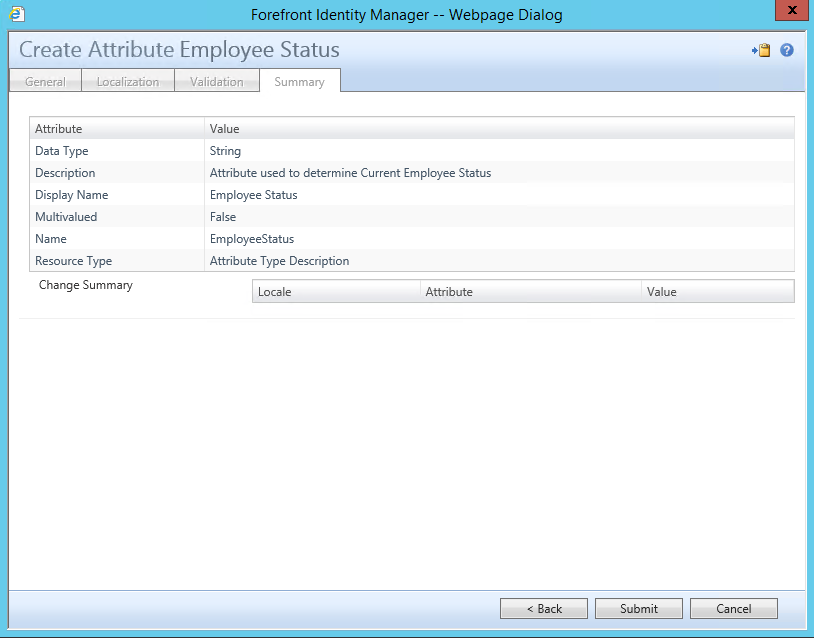Switch to the Localization tab
This screenshot has height=638, width=814.
pyautogui.click(x=128, y=82)
